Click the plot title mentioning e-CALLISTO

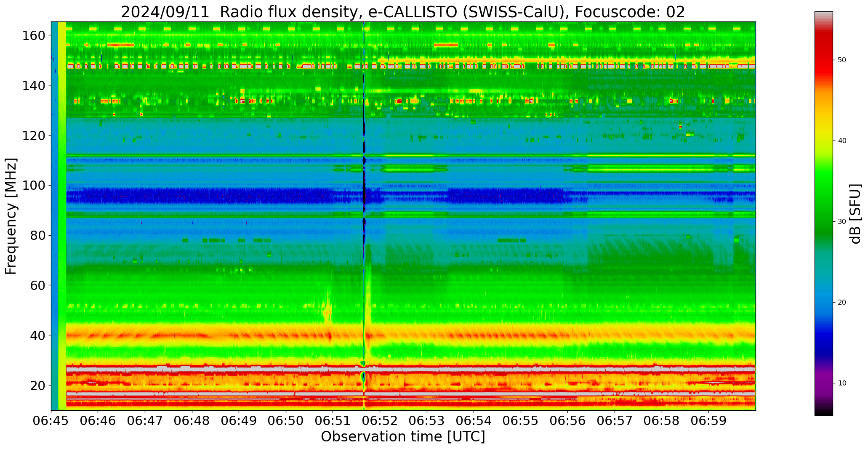click(x=403, y=12)
